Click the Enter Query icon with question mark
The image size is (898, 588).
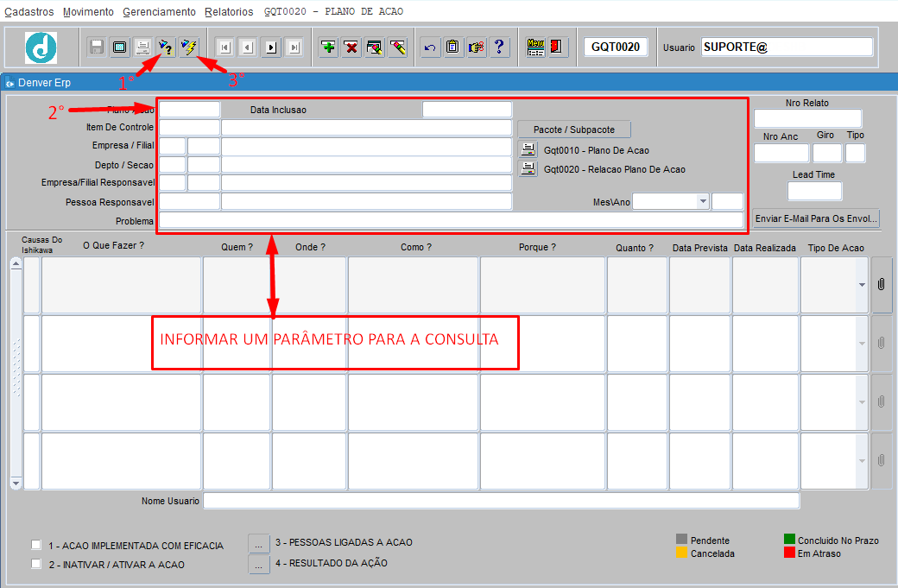click(166, 47)
